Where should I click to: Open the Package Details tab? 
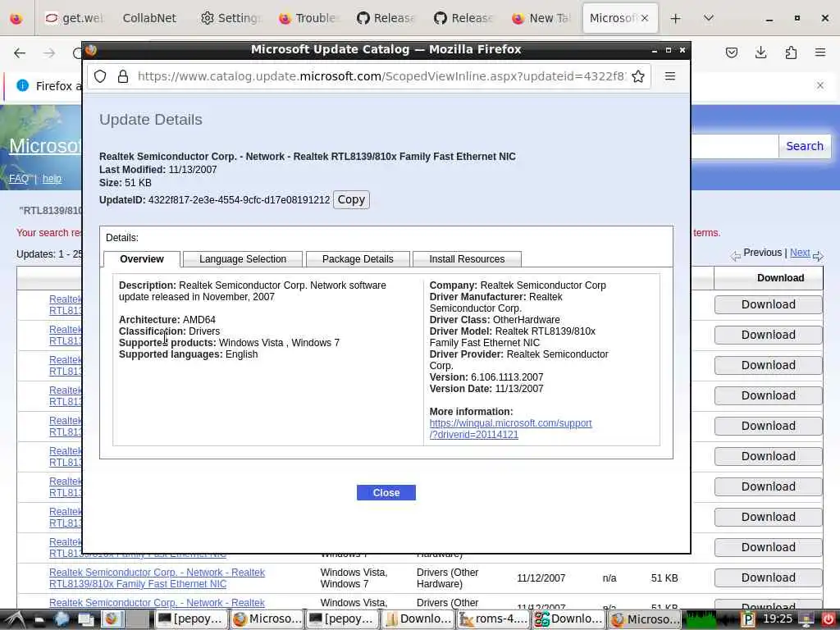click(358, 258)
